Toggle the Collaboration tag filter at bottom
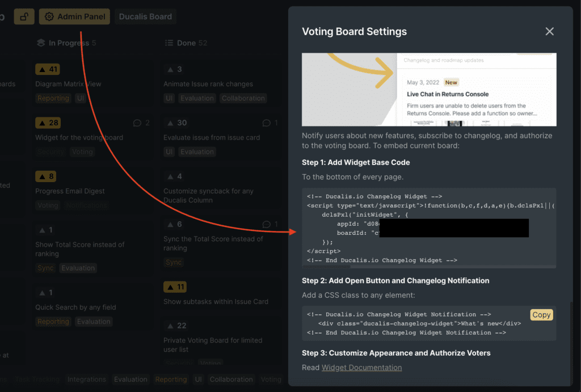The width and height of the screenshot is (581, 392). [x=231, y=380]
